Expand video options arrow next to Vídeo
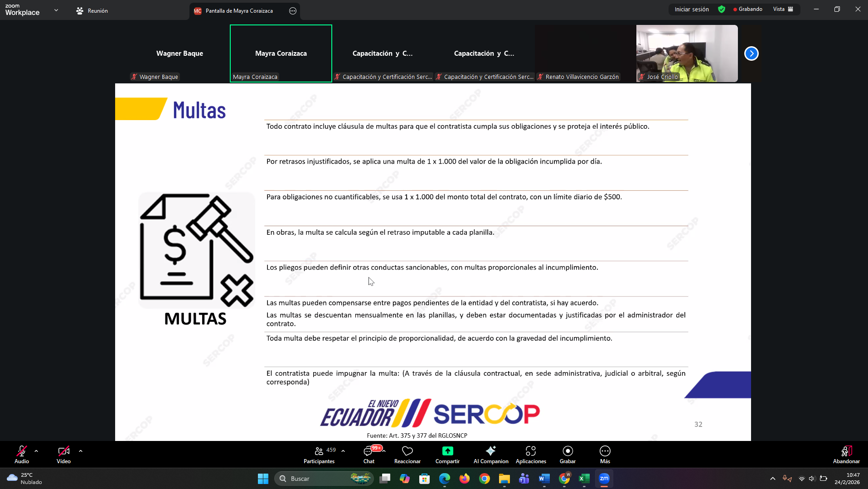Image resolution: width=868 pixels, height=489 pixels. coord(81,451)
